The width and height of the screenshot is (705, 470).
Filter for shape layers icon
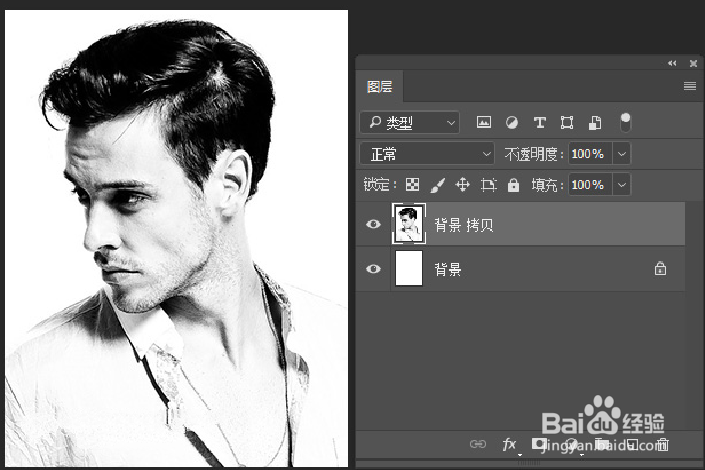tap(567, 122)
